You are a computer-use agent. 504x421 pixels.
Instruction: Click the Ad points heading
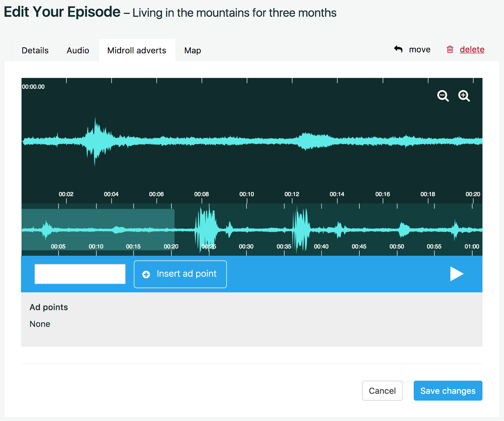point(49,307)
